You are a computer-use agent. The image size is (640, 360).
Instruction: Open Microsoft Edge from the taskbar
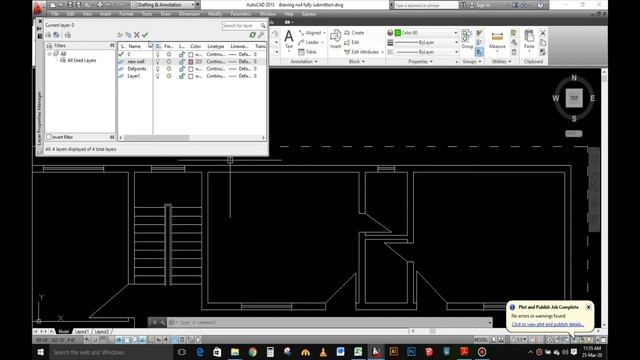[x=200, y=352]
